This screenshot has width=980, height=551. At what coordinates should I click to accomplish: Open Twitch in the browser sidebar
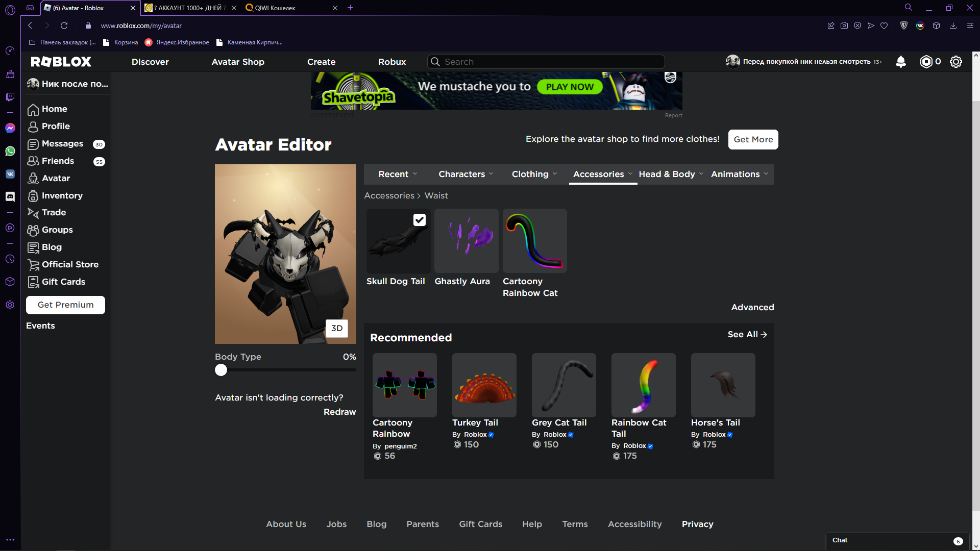pos(10,97)
